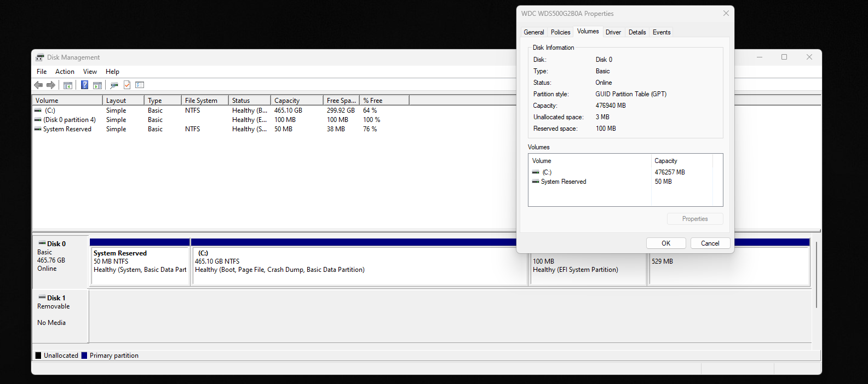Click Volume column header in Properties dialog
This screenshot has height=384, width=868.
pyautogui.click(x=590, y=161)
